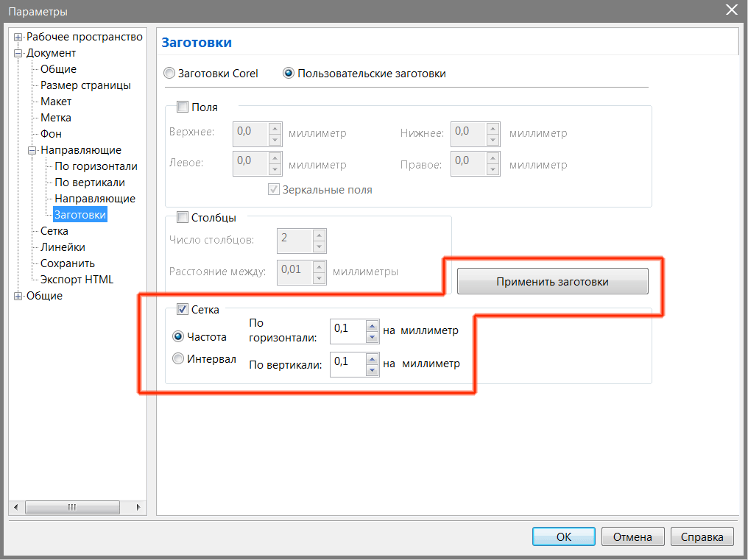This screenshot has height=560, width=748.
Task: Toggle Зеркальные поля checkbox
Action: tap(273, 189)
